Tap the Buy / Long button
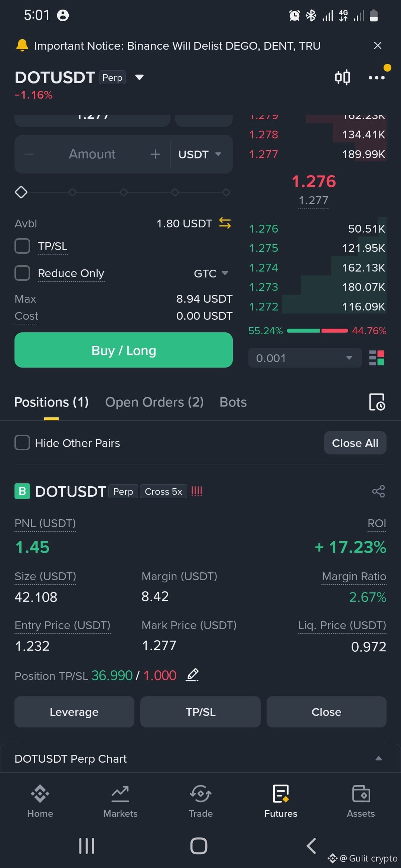Viewport: 401px width, 868px height. [124, 350]
